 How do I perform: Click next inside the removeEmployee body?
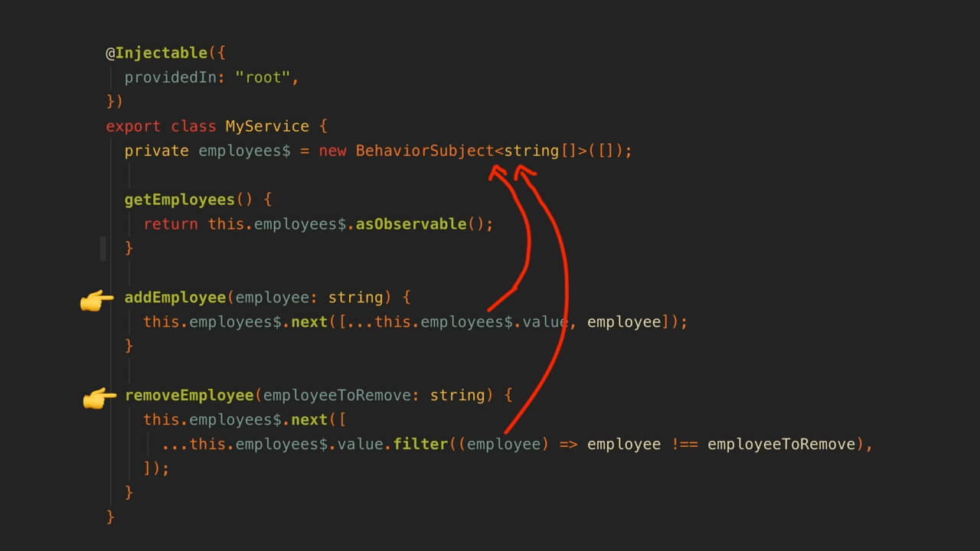click(x=309, y=420)
